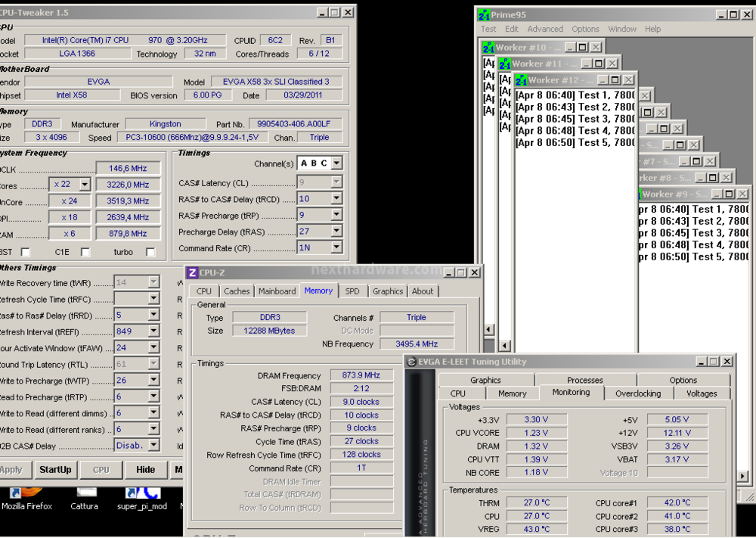
Task: Click the CPU button in CPU-Tweaker bottom row
Action: click(101, 469)
